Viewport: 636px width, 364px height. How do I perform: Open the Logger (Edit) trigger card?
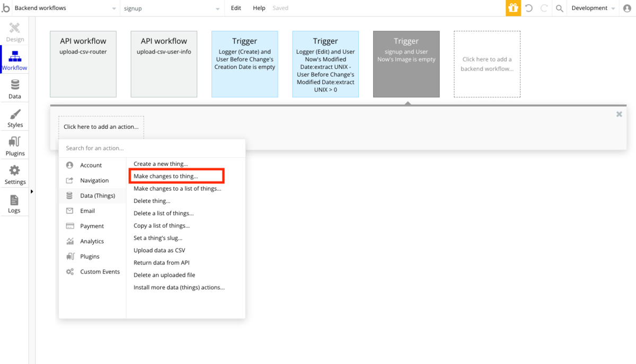point(325,64)
